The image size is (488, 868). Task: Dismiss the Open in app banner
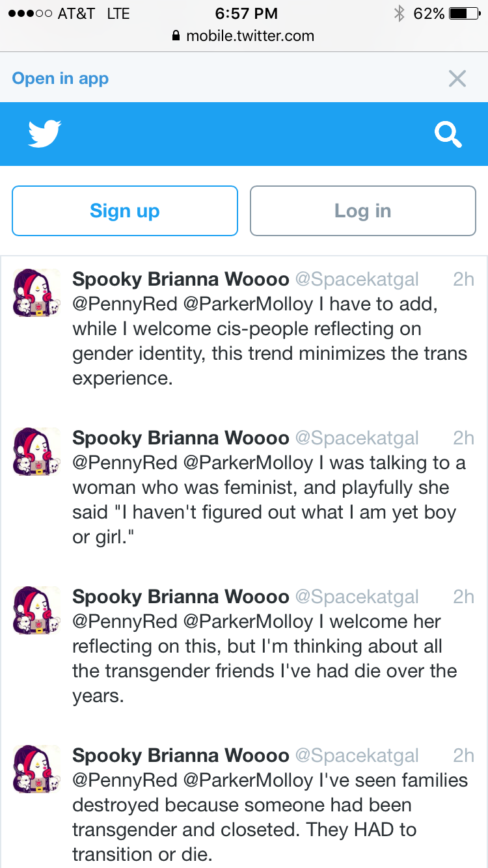click(457, 79)
